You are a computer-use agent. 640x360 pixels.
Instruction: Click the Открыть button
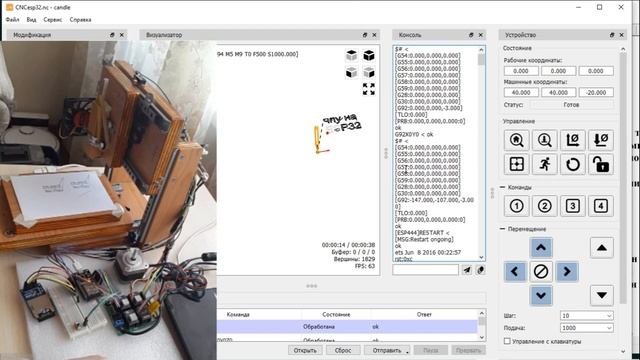[305, 350]
